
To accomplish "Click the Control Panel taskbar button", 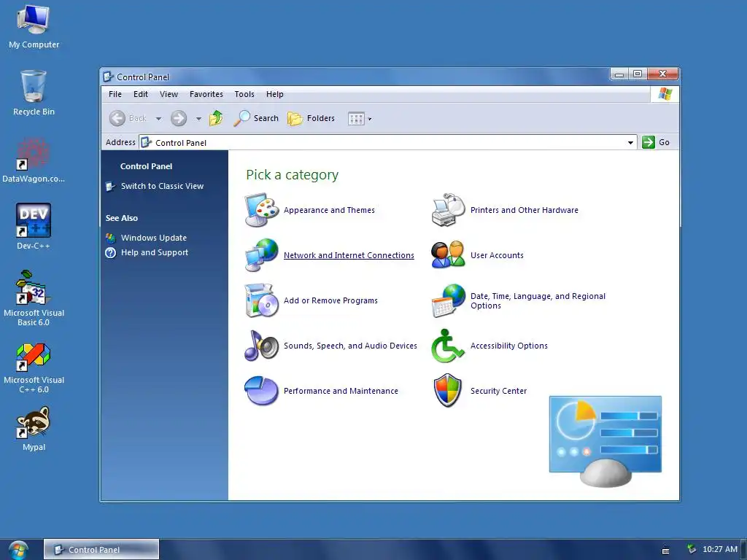I will (x=101, y=550).
